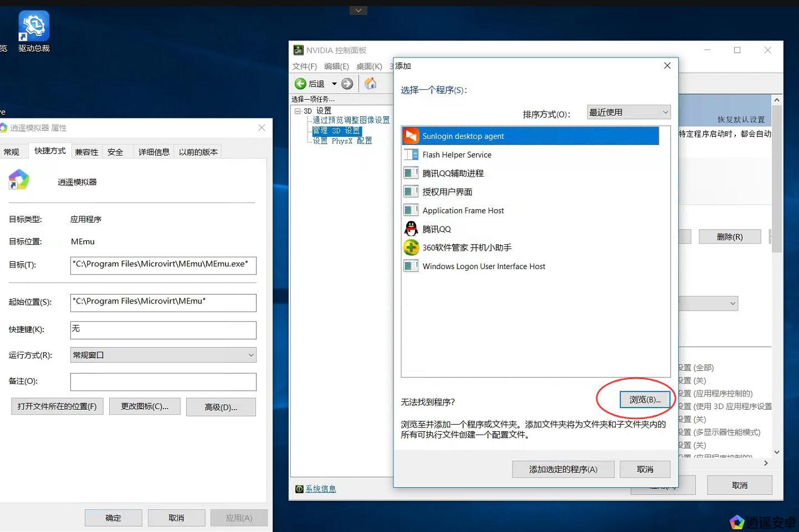Click 添加选定的程序(A) button
The width and height of the screenshot is (799, 532).
point(563,469)
